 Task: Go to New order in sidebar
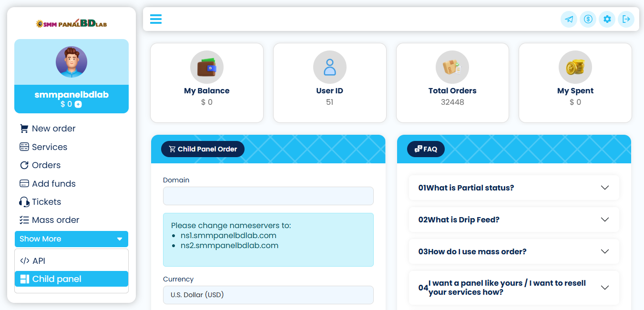[53, 129]
